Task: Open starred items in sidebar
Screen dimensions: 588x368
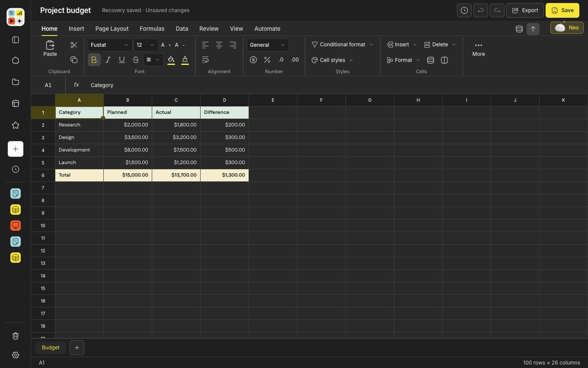Action: coord(16,125)
